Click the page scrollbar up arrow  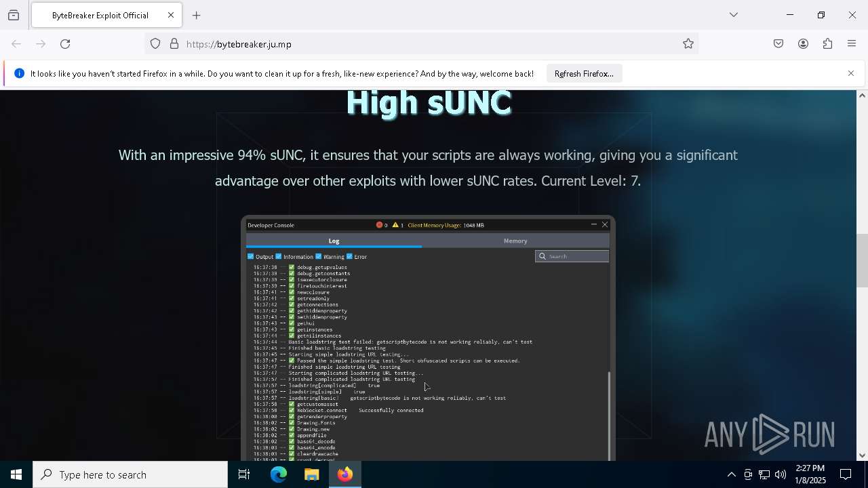(862, 96)
